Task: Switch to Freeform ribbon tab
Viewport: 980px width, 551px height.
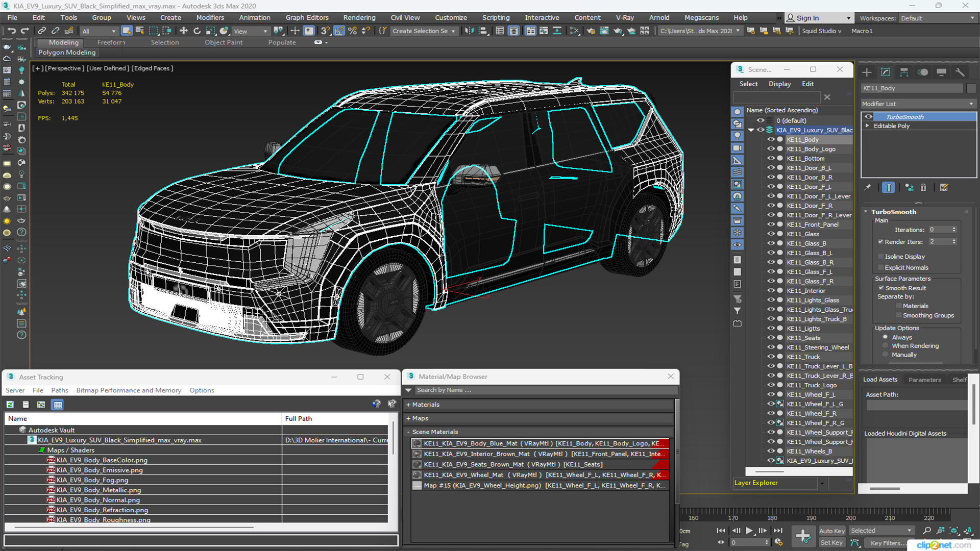Action: click(111, 42)
